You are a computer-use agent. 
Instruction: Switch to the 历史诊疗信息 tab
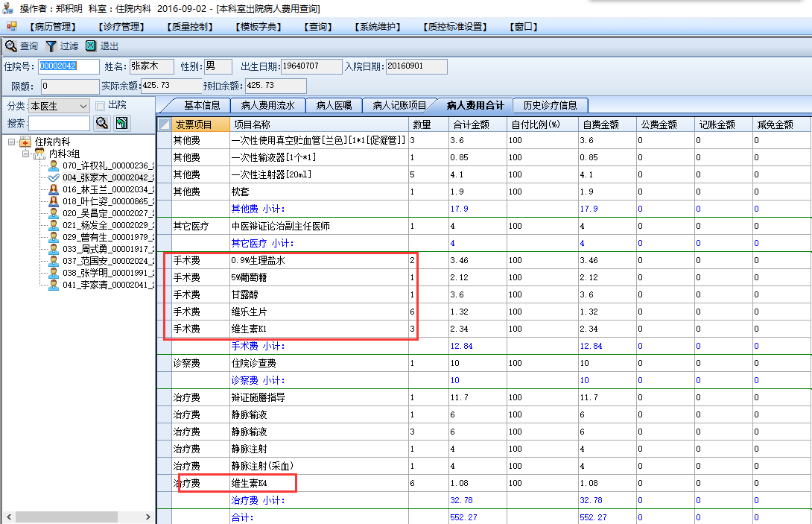tap(550, 105)
